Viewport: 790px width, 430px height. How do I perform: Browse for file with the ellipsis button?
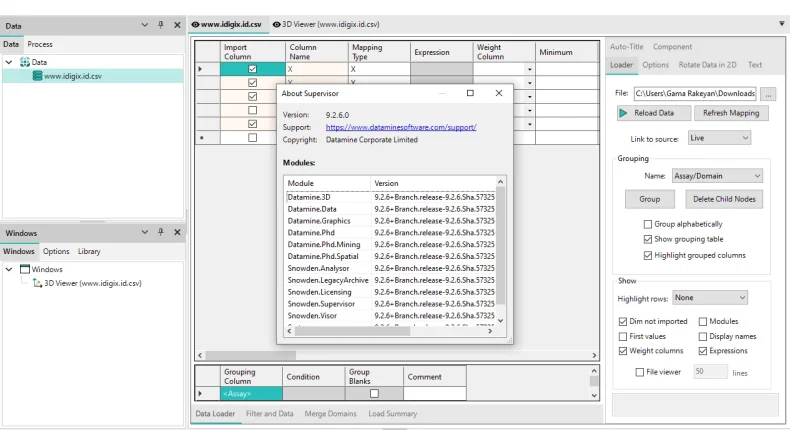[768, 94]
